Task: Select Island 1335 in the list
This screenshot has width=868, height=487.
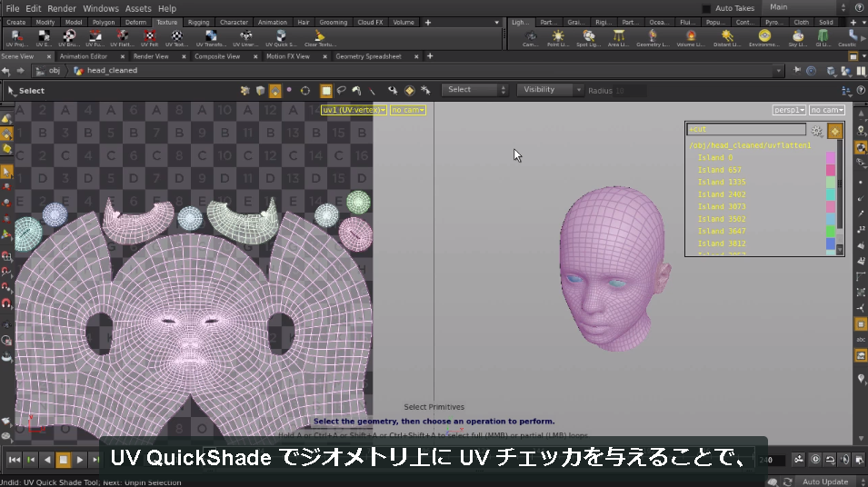Action: 722,182
